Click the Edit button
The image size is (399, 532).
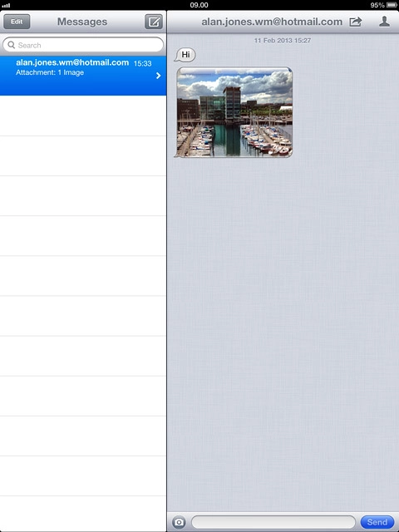[x=17, y=22]
